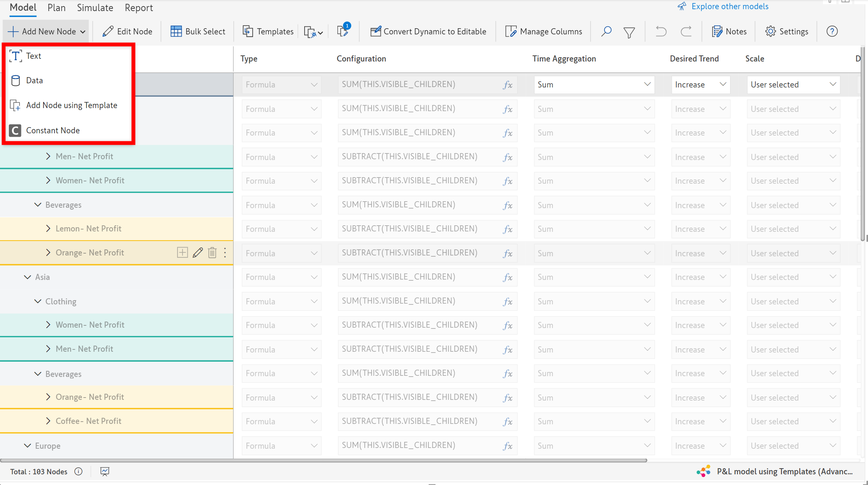Open the help question mark icon
868x485 pixels.
[832, 31]
